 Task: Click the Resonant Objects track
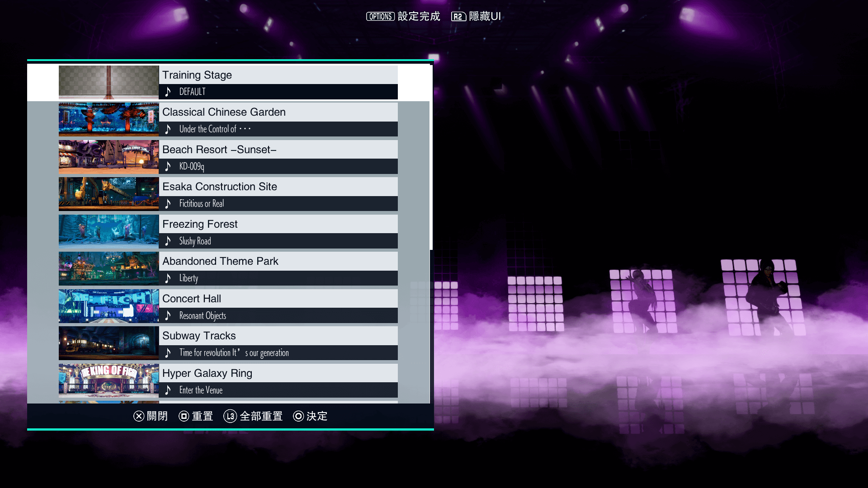[x=278, y=315]
